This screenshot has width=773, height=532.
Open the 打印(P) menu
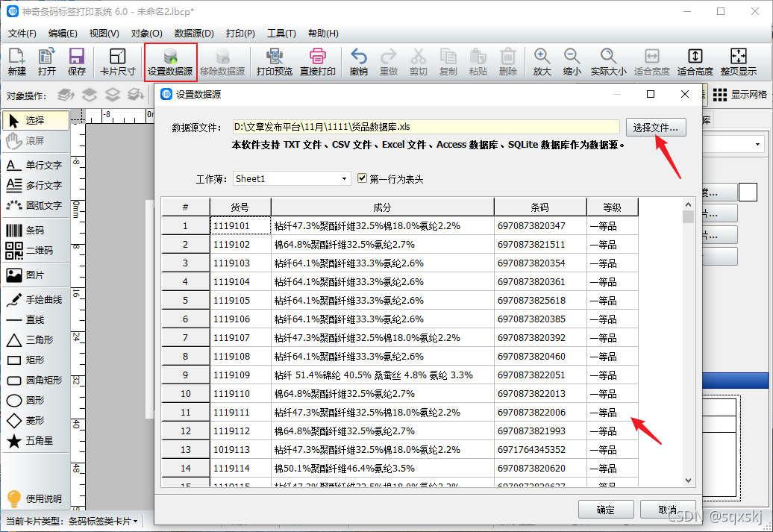pos(240,34)
